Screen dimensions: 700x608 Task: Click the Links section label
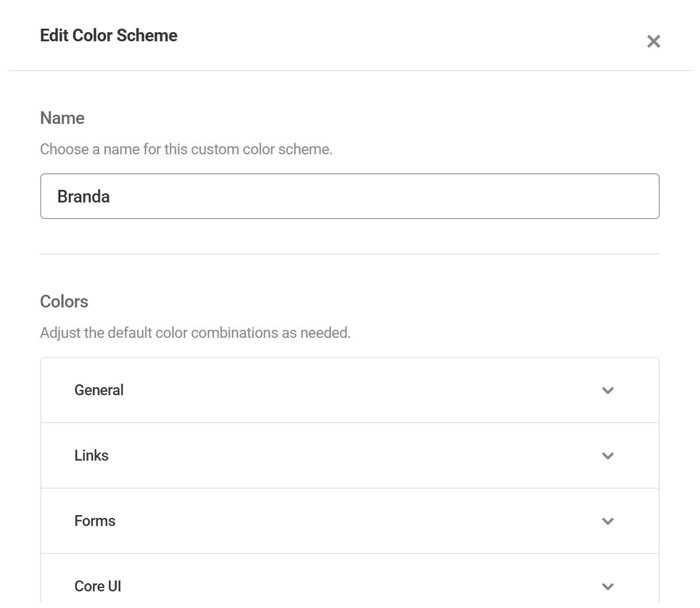[91, 455]
